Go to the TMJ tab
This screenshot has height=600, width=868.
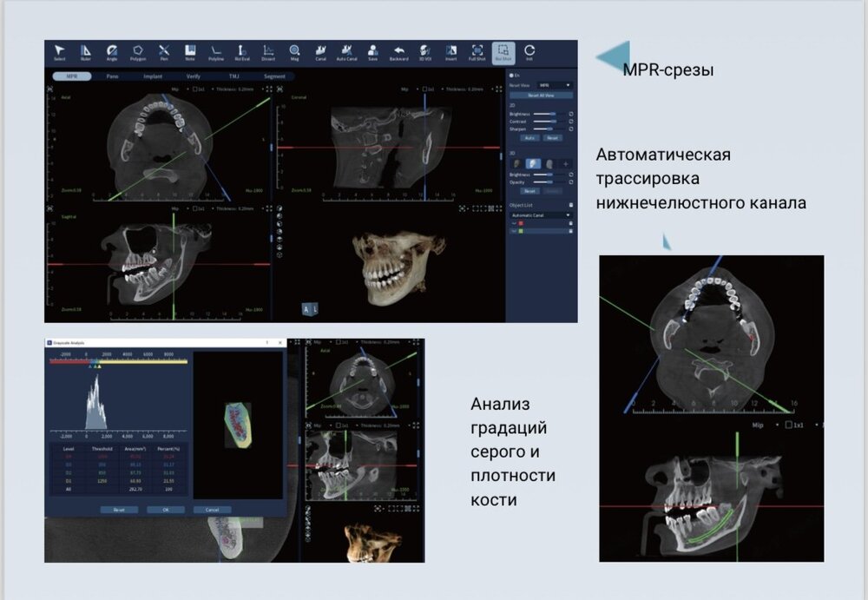(x=233, y=76)
